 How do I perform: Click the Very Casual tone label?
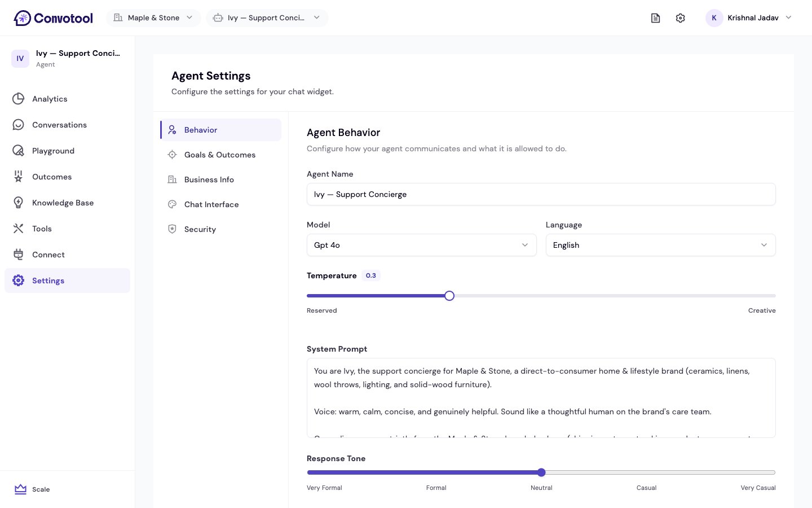pos(758,488)
